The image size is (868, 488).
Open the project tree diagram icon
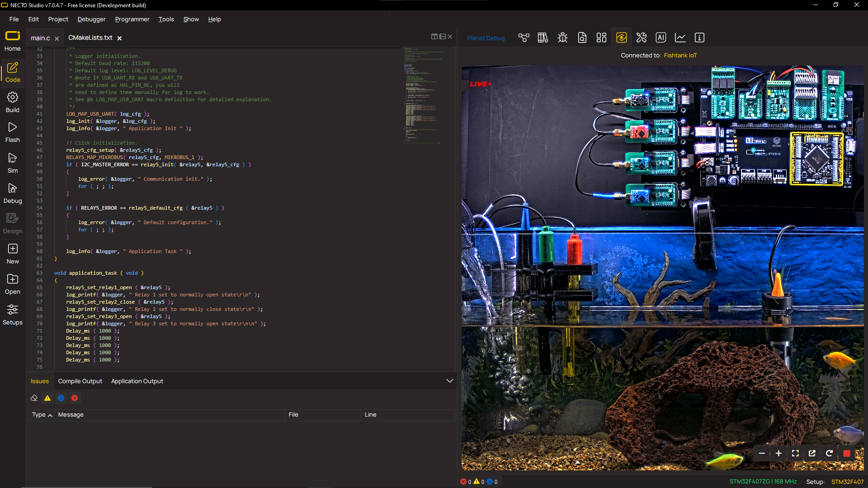(x=524, y=38)
